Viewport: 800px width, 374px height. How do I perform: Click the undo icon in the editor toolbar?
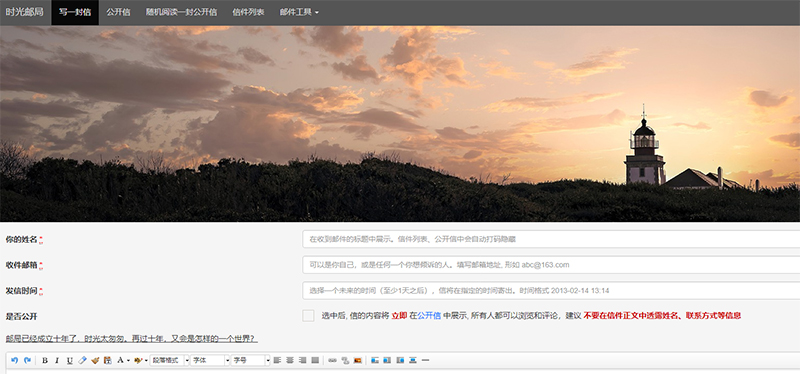pos(14,360)
